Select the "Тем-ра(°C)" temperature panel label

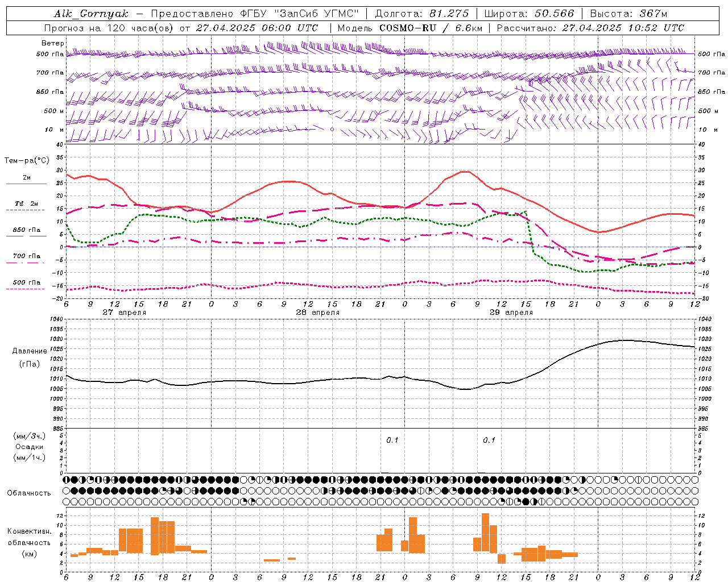point(26,161)
